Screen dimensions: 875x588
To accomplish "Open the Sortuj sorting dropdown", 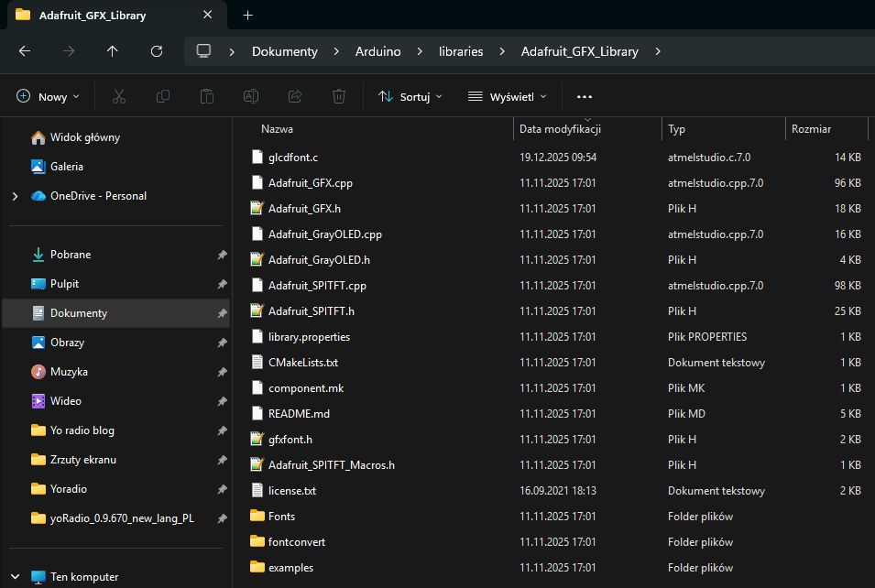I will pos(410,96).
